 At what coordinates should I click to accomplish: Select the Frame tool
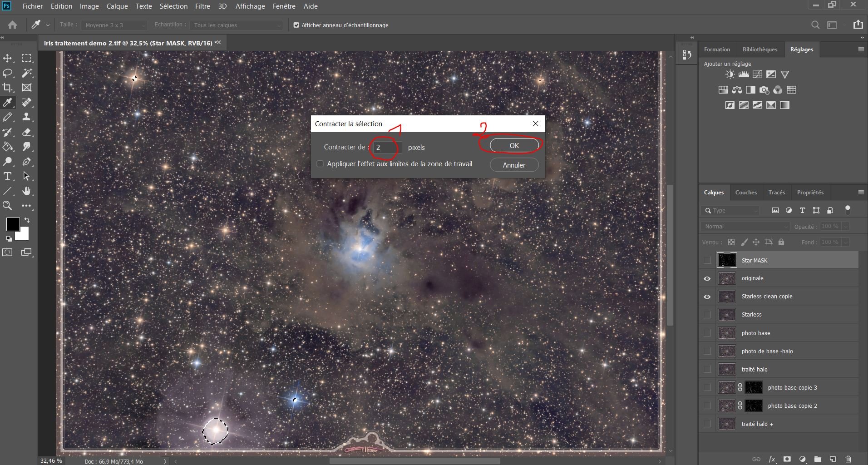pyautogui.click(x=27, y=88)
